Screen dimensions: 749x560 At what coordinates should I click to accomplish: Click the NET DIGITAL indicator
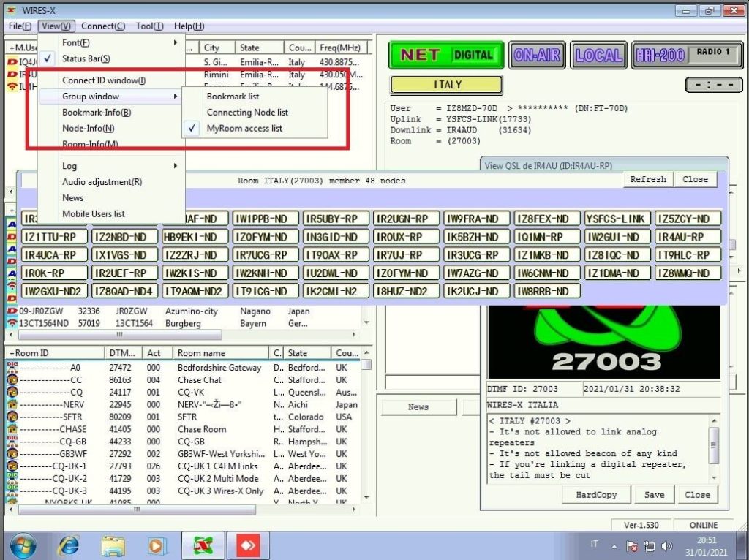tap(446, 55)
